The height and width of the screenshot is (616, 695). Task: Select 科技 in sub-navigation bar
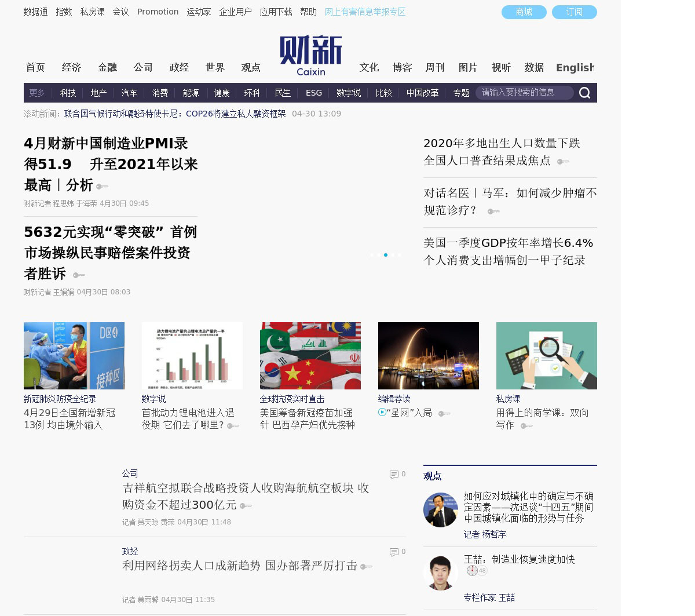coord(68,93)
